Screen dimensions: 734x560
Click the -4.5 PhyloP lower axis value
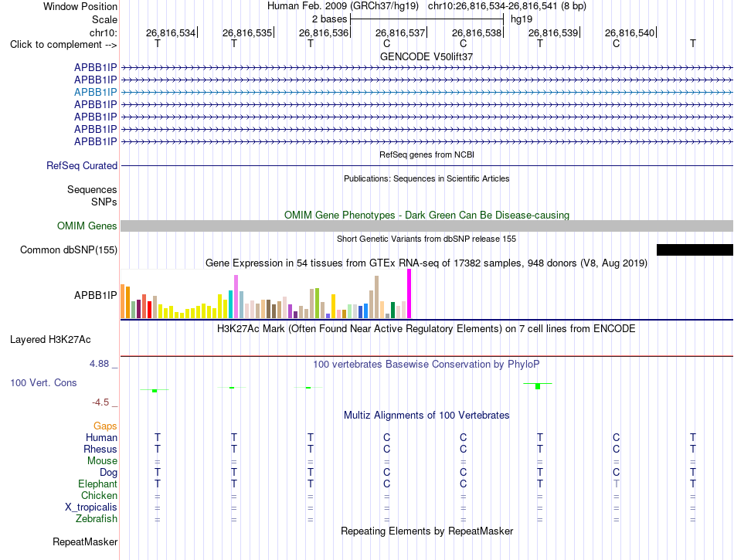point(100,402)
